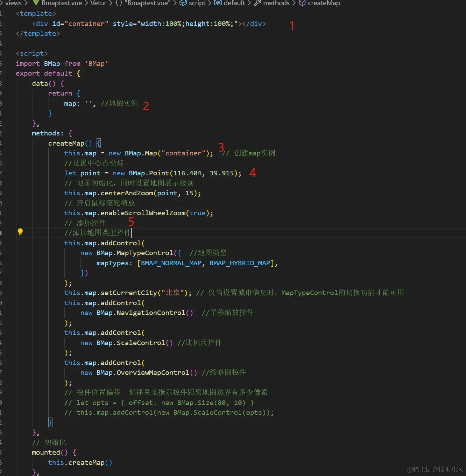Click the closing </template> tag
466x476 pixels.
point(38,34)
